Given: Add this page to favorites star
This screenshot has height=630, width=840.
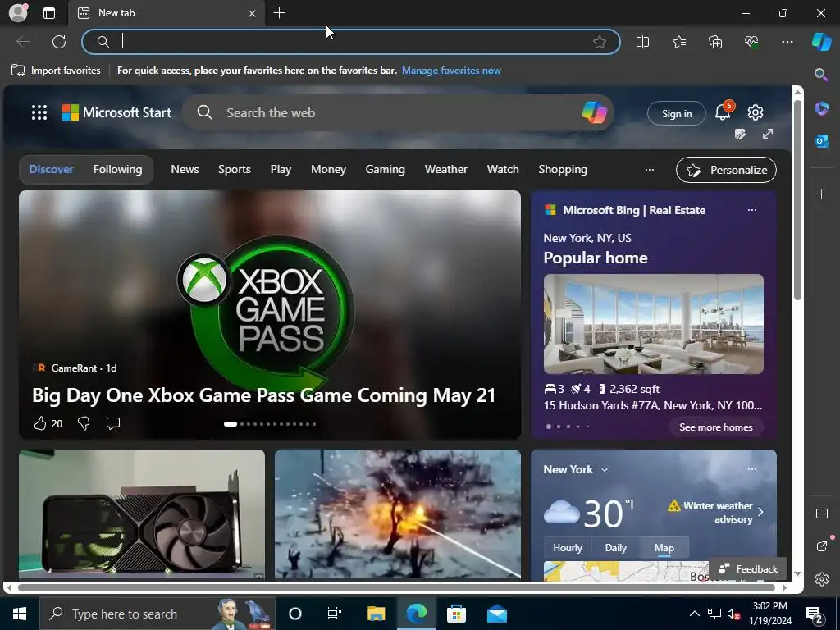Looking at the screenshot, I should click(600, 42).
